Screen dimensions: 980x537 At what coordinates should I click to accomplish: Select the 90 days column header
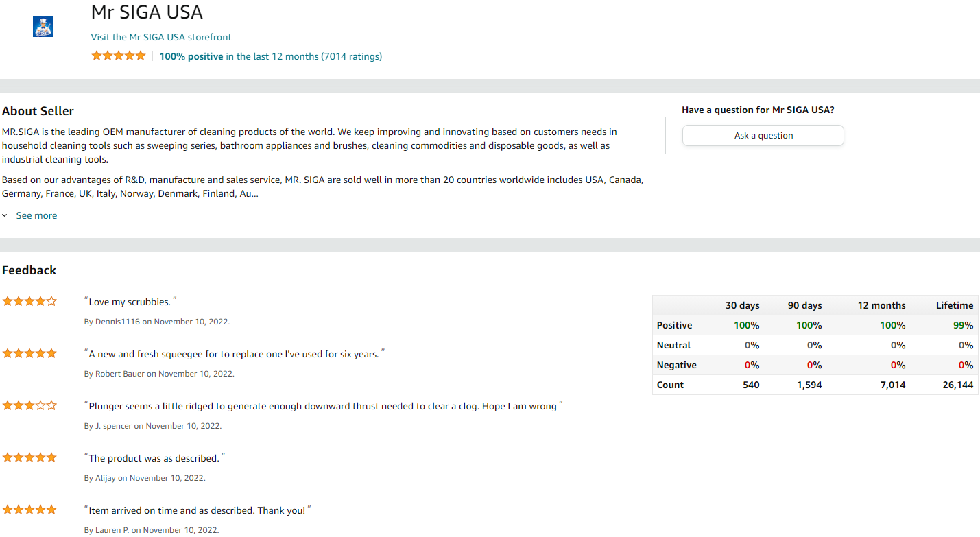[805, 305]
